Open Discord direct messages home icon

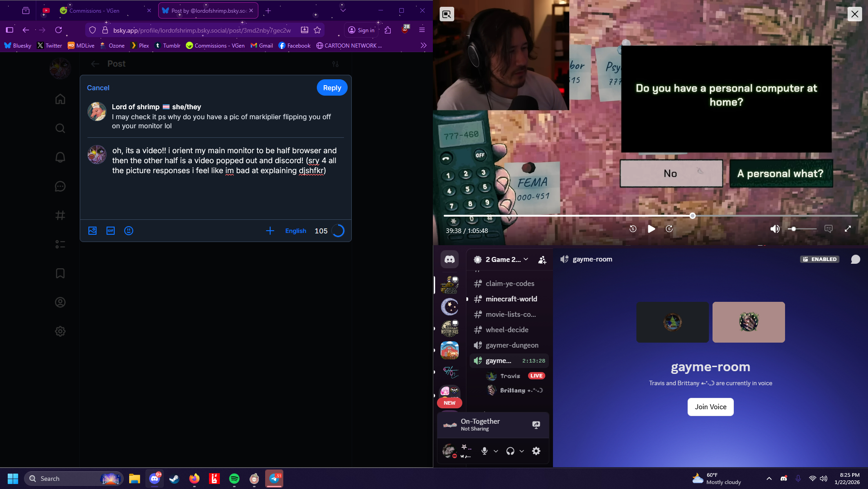[x=449, y=259]
